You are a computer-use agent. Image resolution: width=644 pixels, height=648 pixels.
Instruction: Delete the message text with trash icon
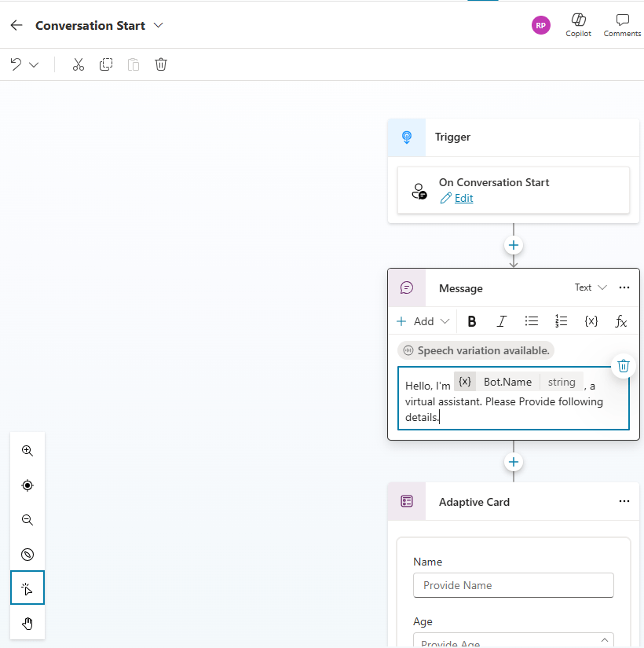tap(623, 365)
